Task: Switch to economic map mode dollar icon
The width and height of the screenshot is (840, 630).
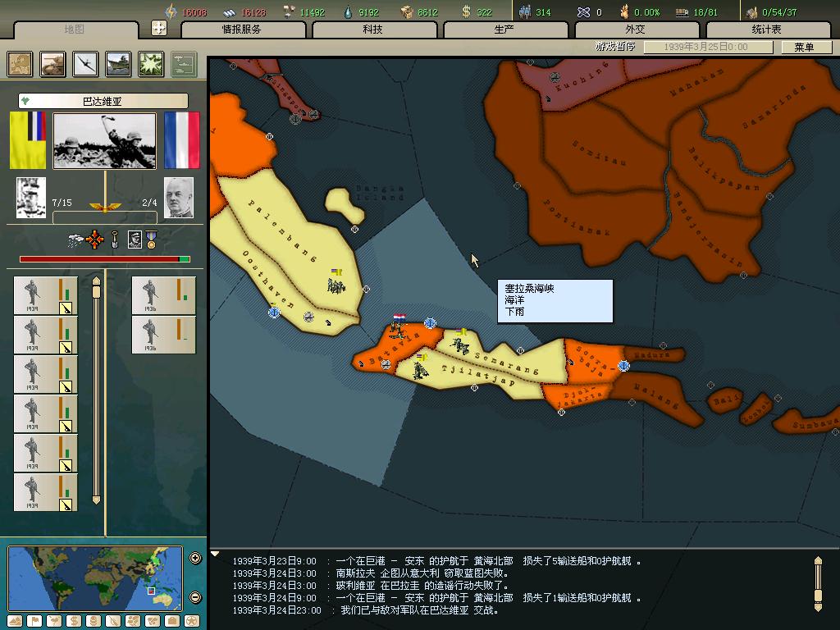Action: [74, 621]
